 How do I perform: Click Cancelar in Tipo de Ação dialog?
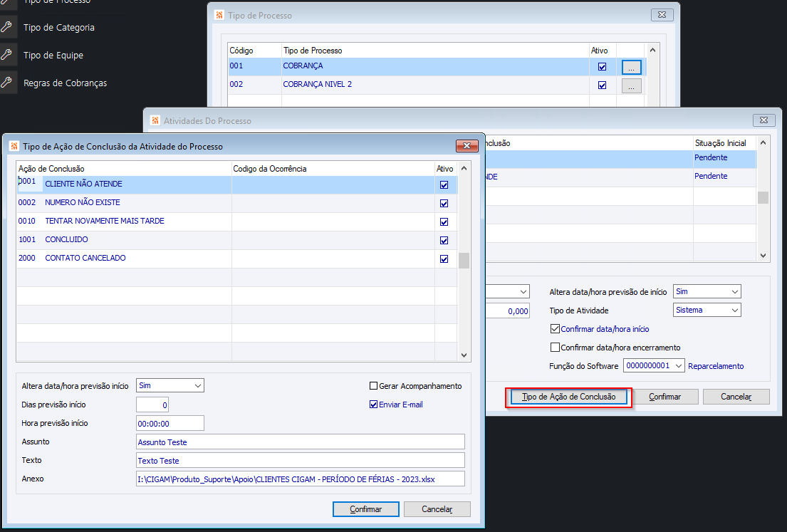click(437, 509)
